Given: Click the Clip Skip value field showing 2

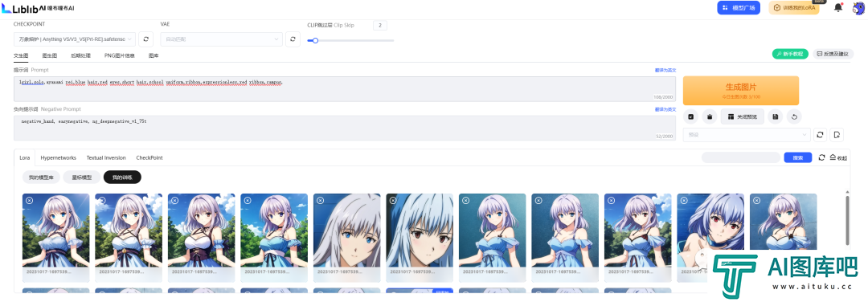Looking at the screenshot, I should tap(379, 26).
